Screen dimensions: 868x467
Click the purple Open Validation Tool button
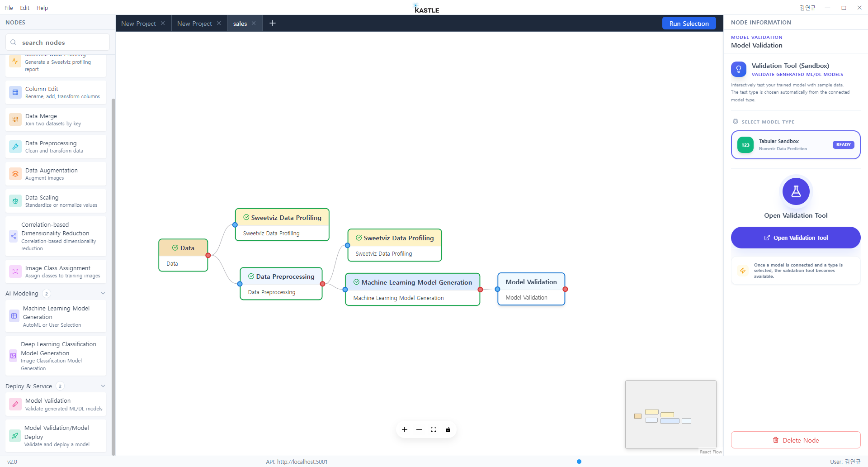[x=796, y=238]
